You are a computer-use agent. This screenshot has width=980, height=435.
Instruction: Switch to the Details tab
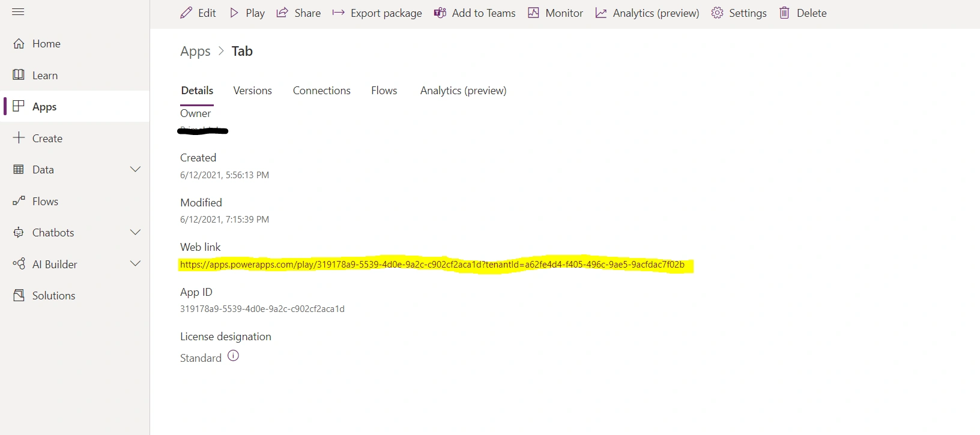[x=197, y=91]
